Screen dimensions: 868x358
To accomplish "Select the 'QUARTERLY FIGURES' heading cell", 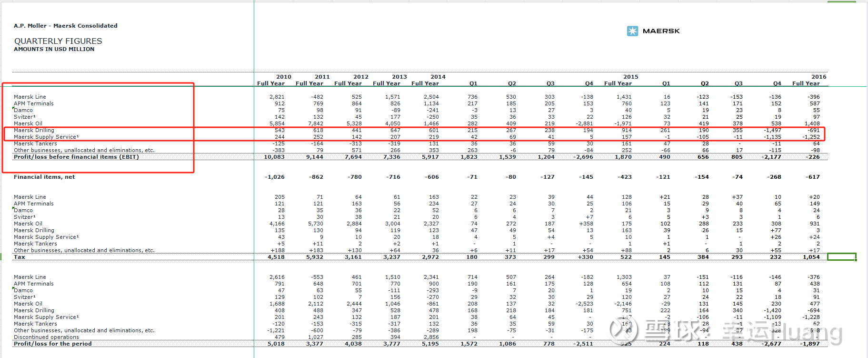I will tap(58, 41).
